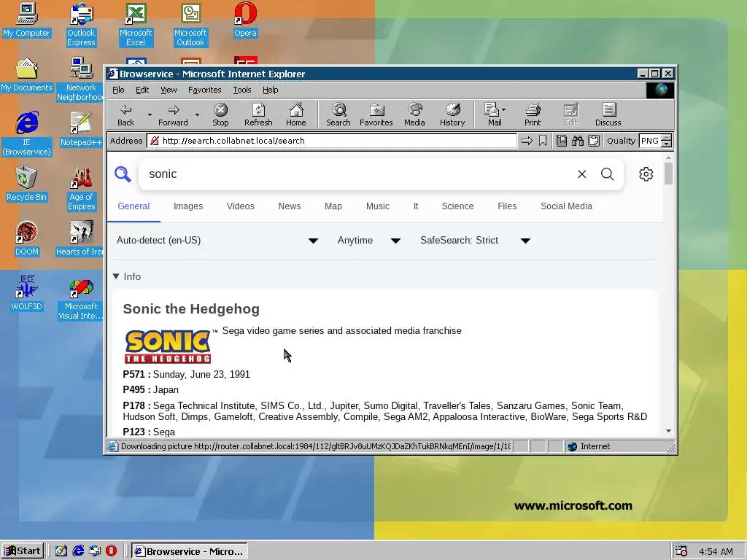Collapse the Info section triangle
Screen dimensions: 747x560
pyautogui.click(x=116, y=276)
